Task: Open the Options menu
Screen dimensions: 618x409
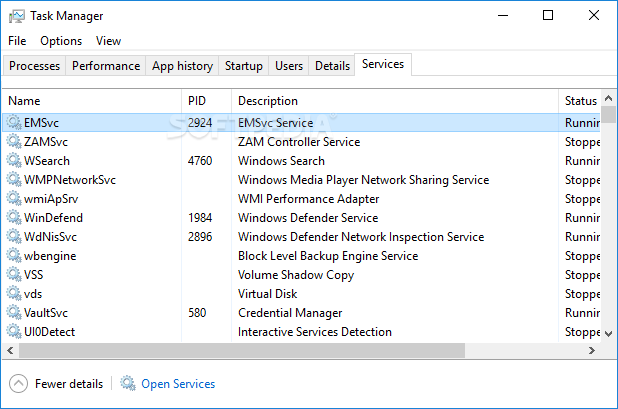Action: [61, 41]
